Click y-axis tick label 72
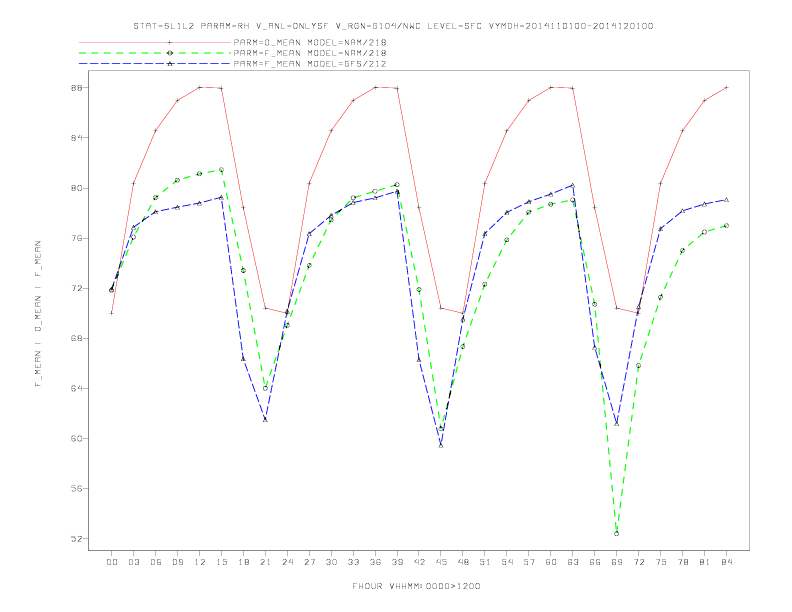This screenshot has height=612, width=792. 76,288
